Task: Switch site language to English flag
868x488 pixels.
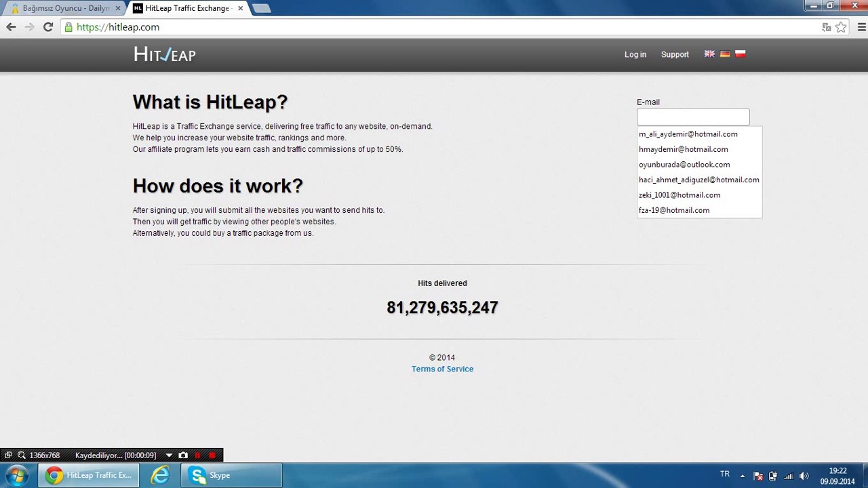Action: pyautogui.click(x=709, y=54)
